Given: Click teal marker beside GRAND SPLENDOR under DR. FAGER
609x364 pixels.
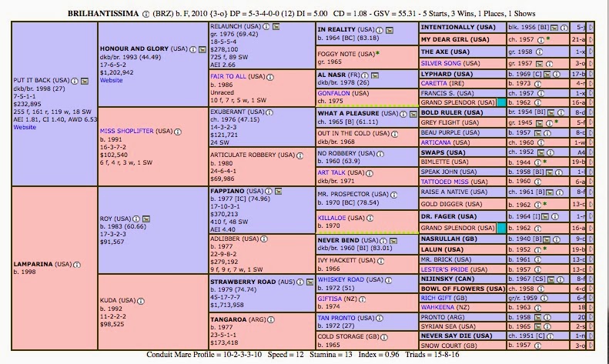Looking at the screenshot, I should click(x=501, y=228).
